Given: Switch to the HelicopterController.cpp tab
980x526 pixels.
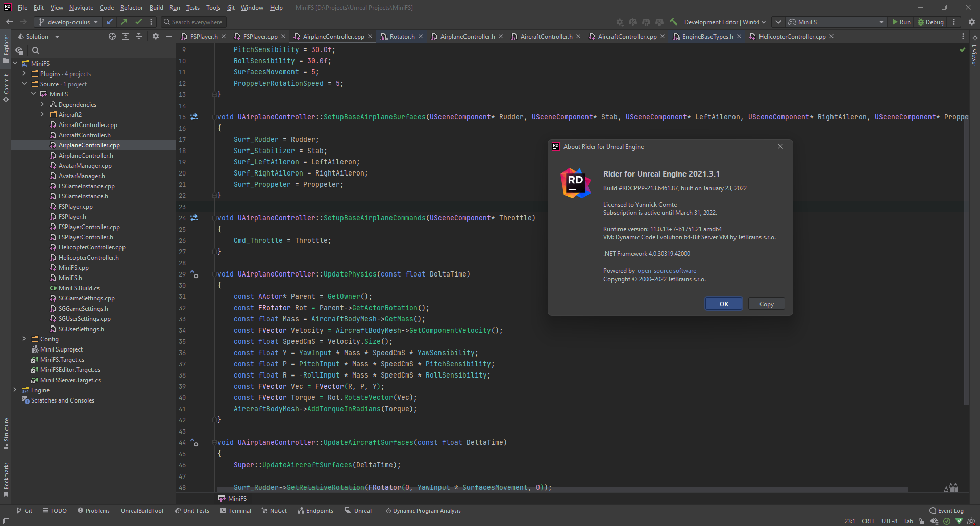Looking at the screenshot, I should (x=792, y=37).
